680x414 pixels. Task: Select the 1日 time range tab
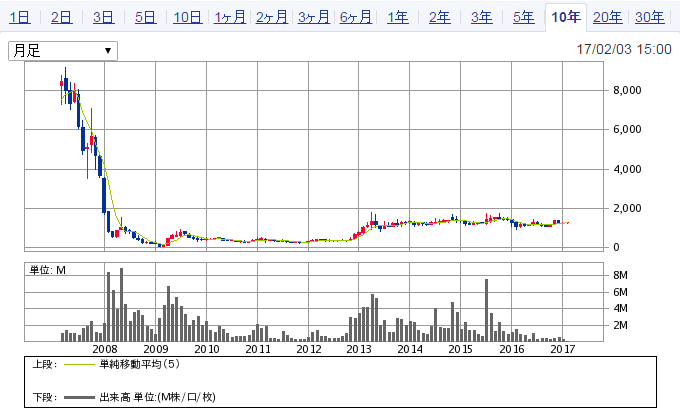[x=20, y=17]
